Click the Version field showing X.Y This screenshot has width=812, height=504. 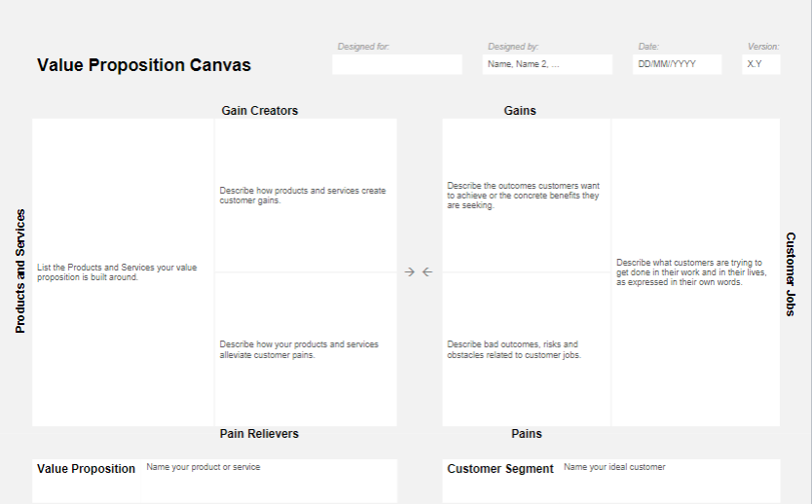761,64
